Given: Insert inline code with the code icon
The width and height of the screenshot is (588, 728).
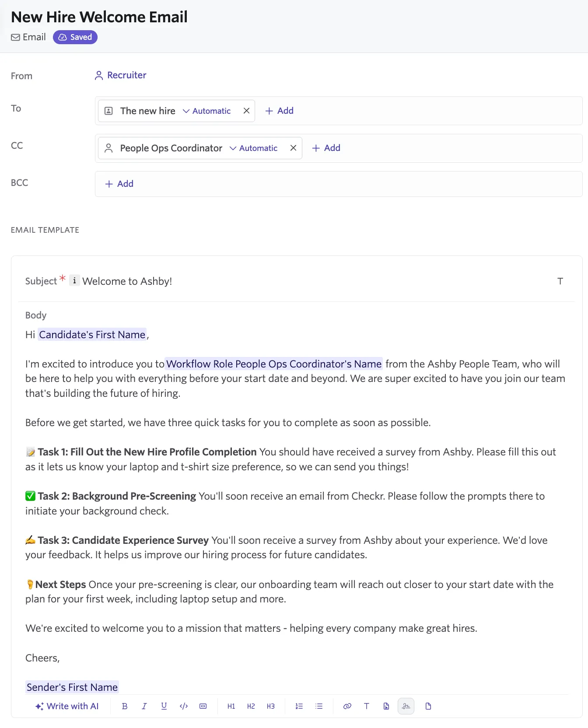Looking at the screenshot, I should click(184, 706).
